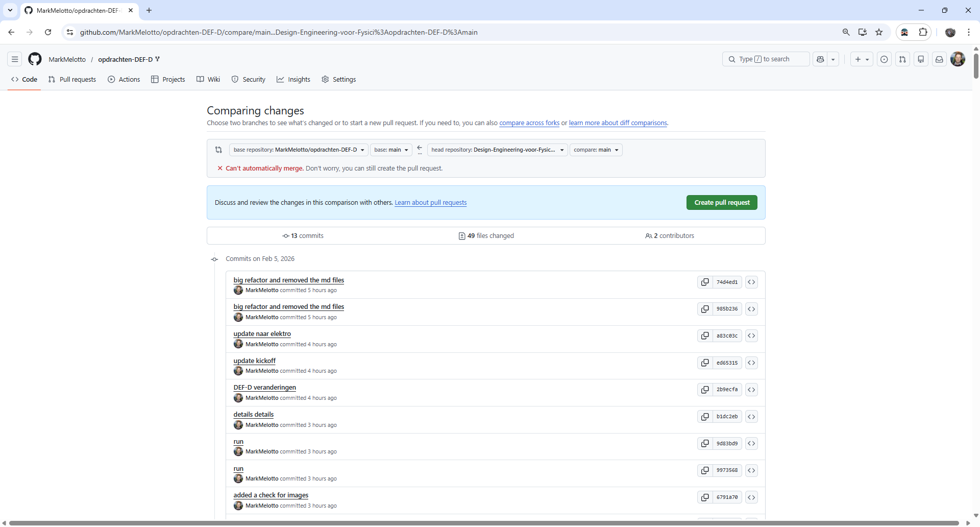
Task: Open the head repository dropdown
Action: point(497,150)
